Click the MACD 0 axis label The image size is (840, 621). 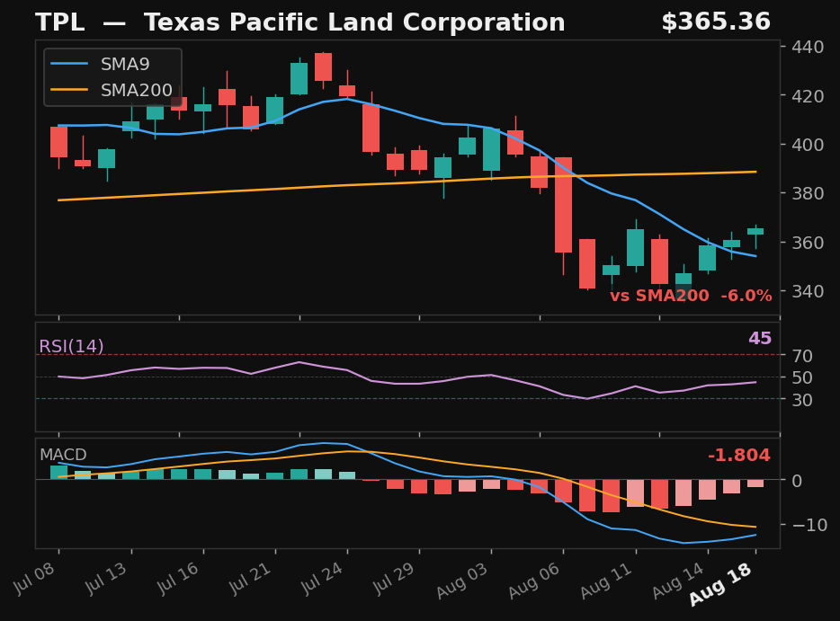tap(797, 481)
